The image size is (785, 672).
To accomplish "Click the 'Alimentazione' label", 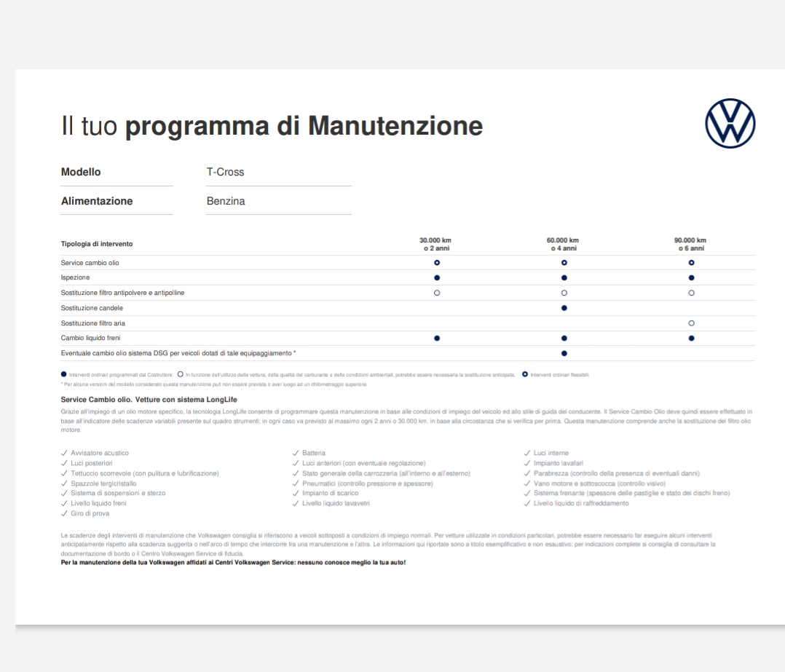I will point(97,201).
